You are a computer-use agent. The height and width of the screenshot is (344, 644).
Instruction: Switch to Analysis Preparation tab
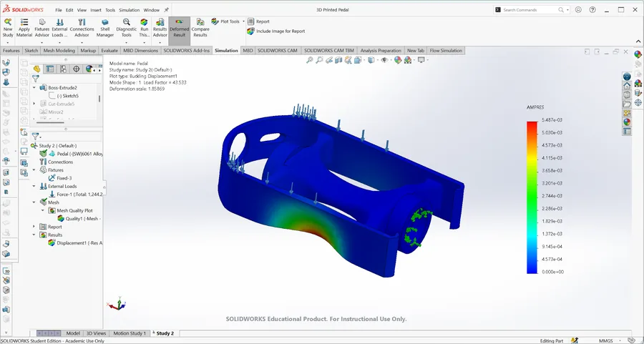pyautogui.click(x=381, y=51)
